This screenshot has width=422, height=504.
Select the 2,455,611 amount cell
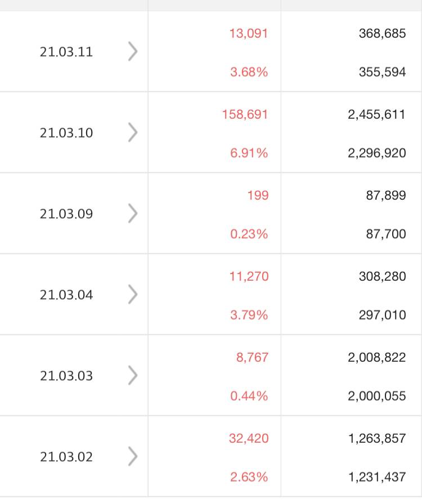[376, 114]
